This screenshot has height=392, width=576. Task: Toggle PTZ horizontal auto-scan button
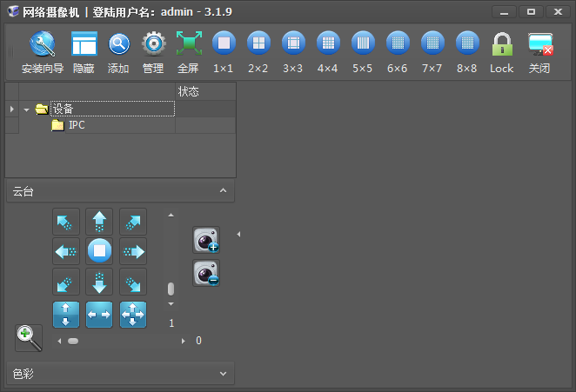coord(99,315)
